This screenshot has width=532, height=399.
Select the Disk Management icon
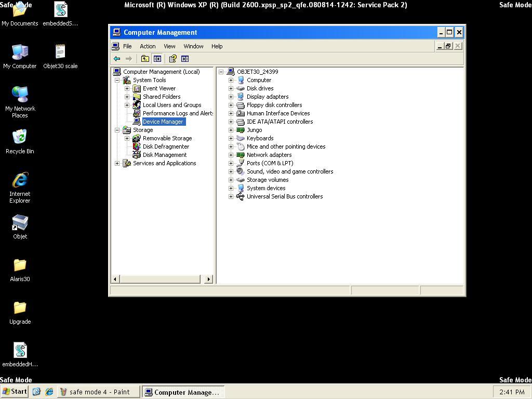137,155
